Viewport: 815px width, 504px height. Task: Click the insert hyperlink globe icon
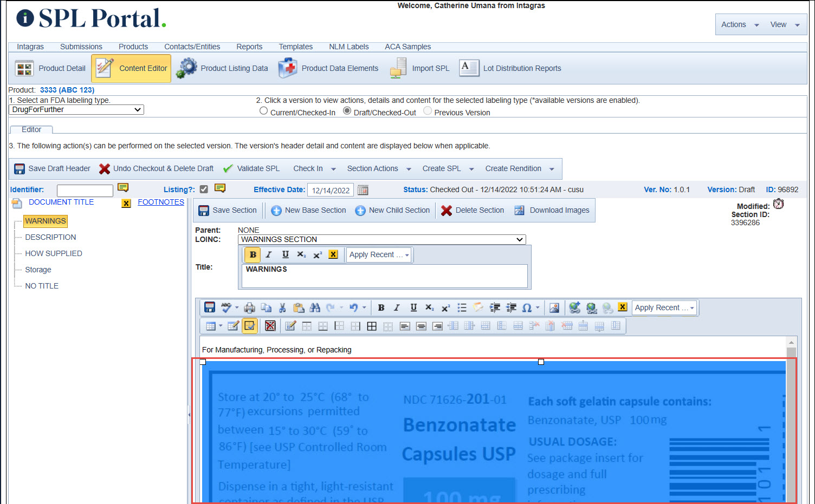(575, 307)
